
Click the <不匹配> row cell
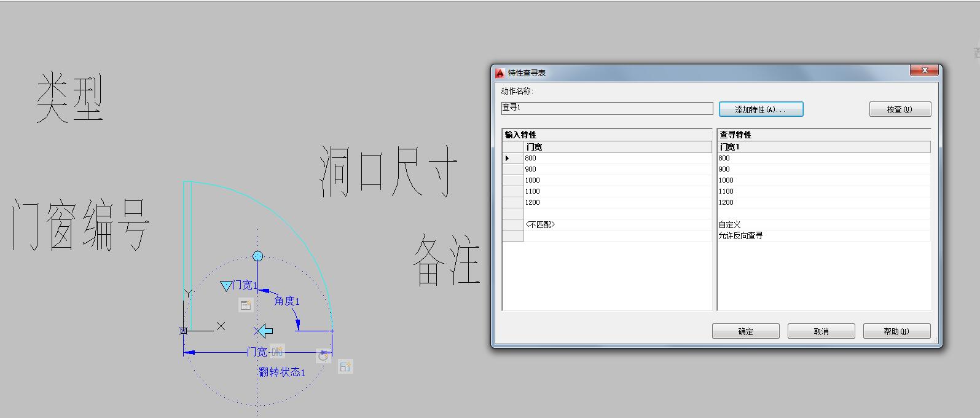[x=617, y=225]
